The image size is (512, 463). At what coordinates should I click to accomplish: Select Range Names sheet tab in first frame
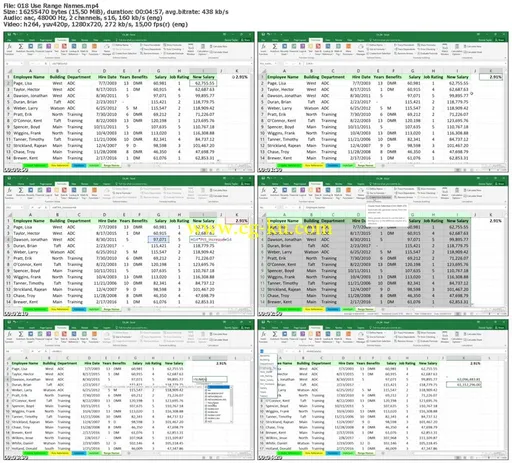click(x=112, y=166)
